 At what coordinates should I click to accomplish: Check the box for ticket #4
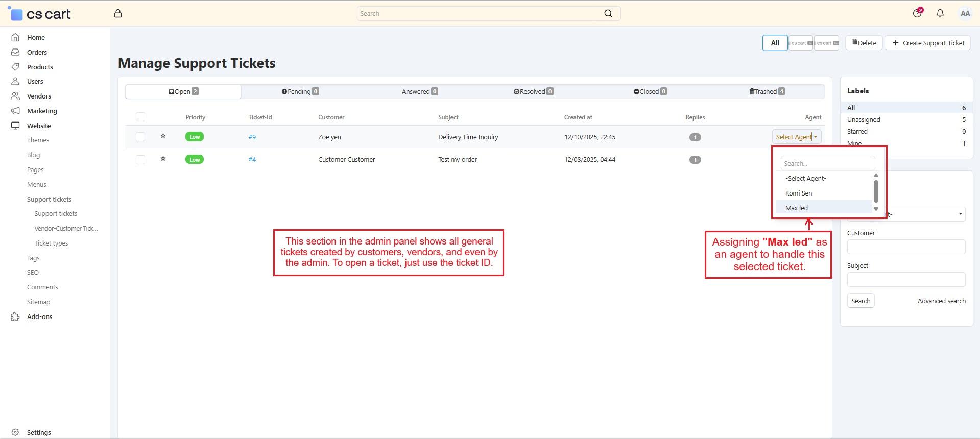pos(140,160)
